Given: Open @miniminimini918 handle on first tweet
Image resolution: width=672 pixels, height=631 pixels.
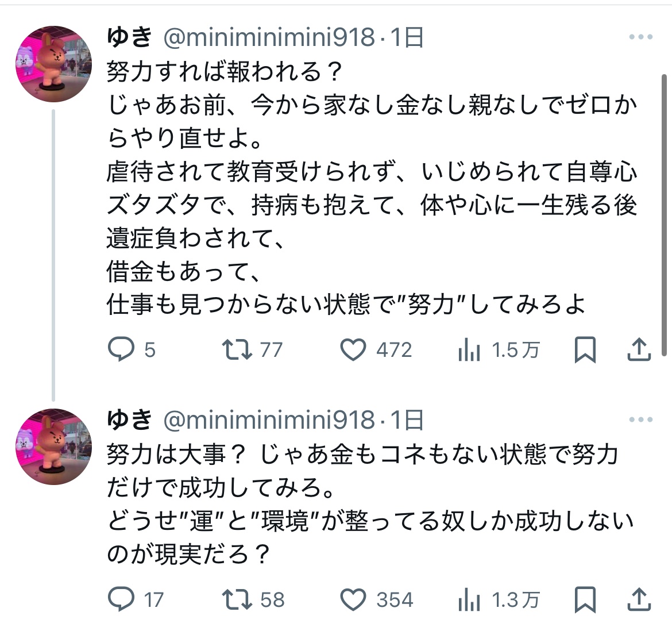Looking at the screenshot, I should click(x=269, y=38).
